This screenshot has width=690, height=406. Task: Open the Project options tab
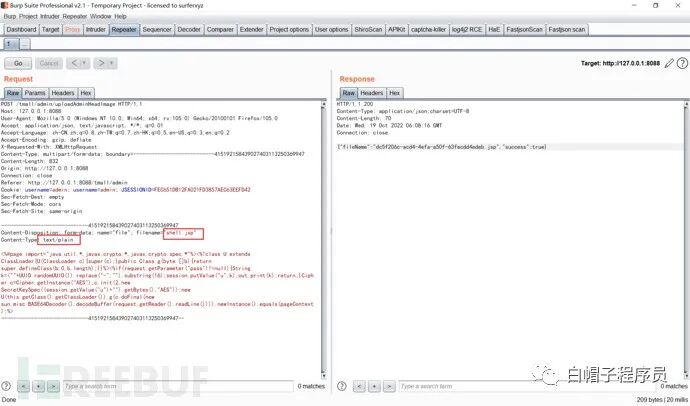289,29
